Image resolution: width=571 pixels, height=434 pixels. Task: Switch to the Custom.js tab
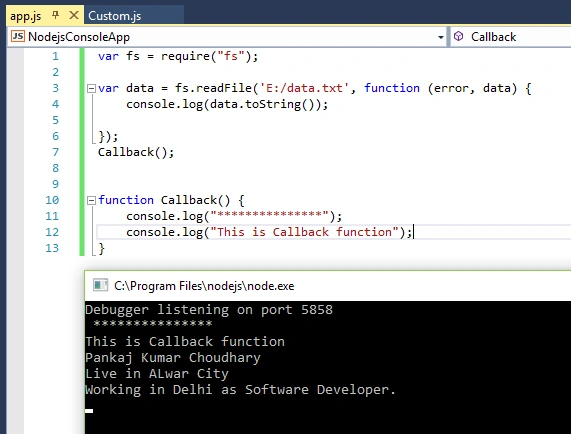(x=114, y=16)
